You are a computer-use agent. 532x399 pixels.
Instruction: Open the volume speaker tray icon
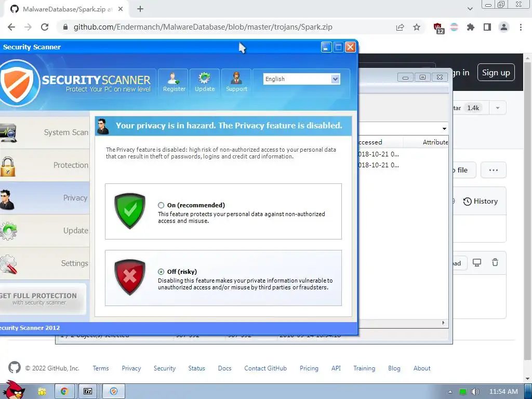(x=475, y=392)
